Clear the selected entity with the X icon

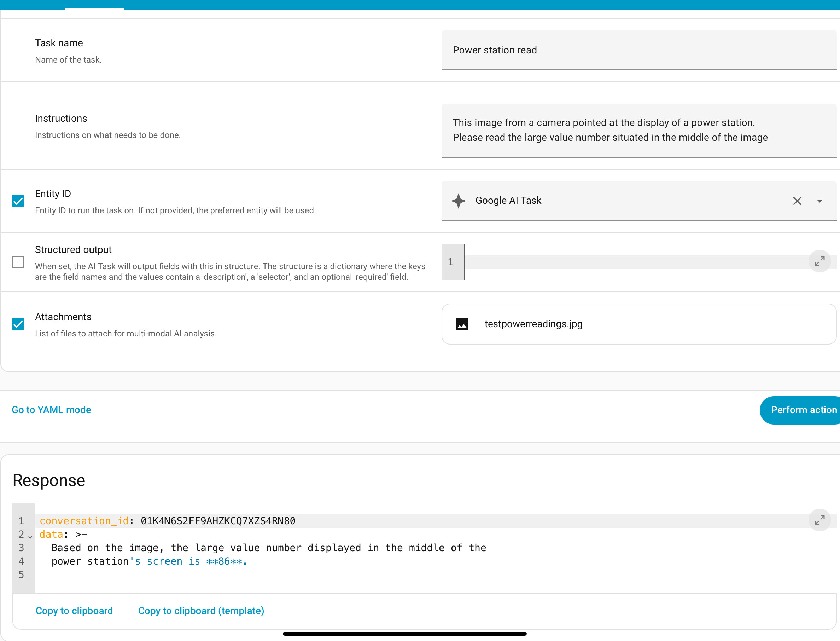pyautogui.click(x=797, y=201)
